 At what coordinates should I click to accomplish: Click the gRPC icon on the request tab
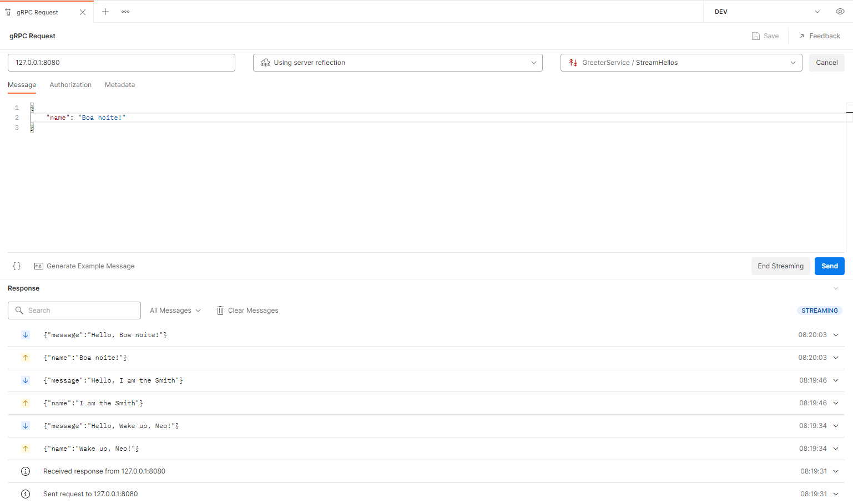click(8, 12)
